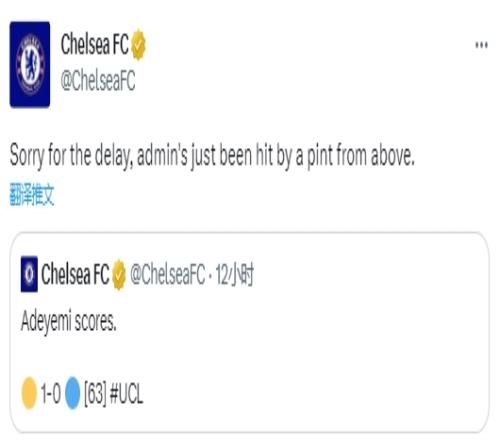Click @ChelseaFC handle in quoted tweet
The height and width of the screenshot is (440, 500).
coord(168,275)
